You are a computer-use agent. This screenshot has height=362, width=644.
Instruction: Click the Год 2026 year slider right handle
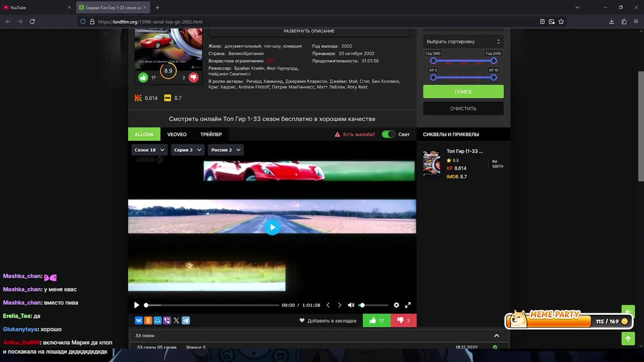coord(494,61)
